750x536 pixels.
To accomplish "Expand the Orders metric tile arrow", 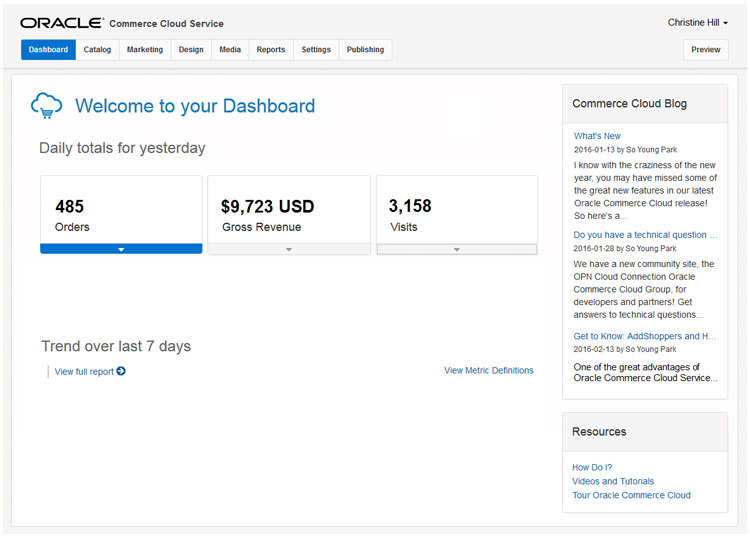I will [121, 249].
